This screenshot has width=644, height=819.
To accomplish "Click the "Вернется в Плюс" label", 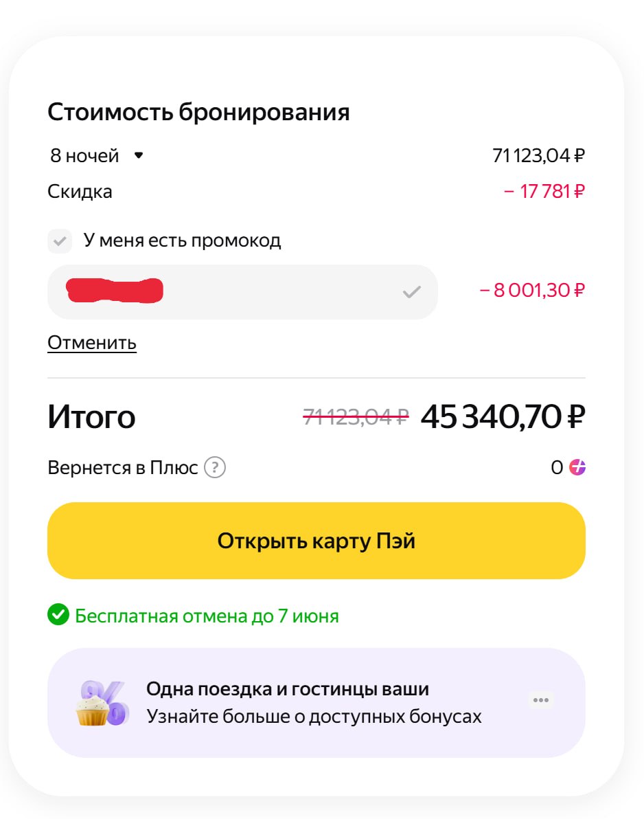I will click(122, 468).
